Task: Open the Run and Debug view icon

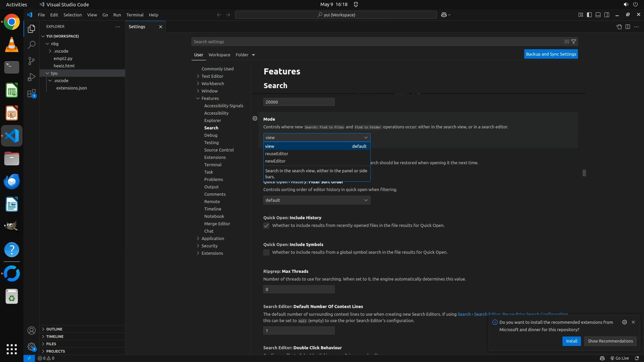Action: click(x=31, y=77)
